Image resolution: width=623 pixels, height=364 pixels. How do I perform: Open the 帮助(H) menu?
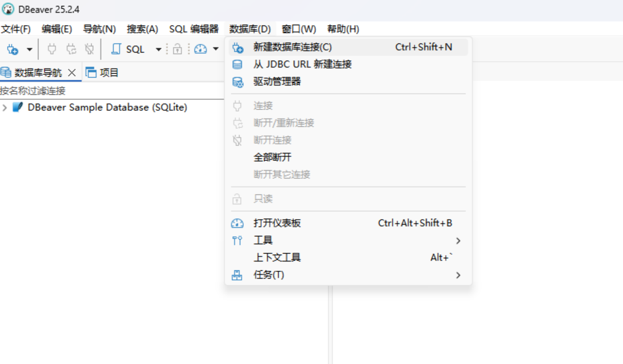pyautogui.click(x=343, y=29)
